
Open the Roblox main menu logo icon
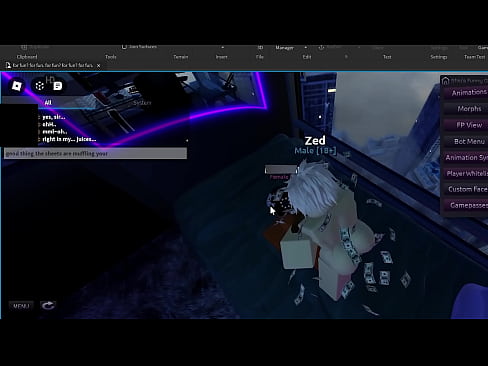[x=17, y=86]
